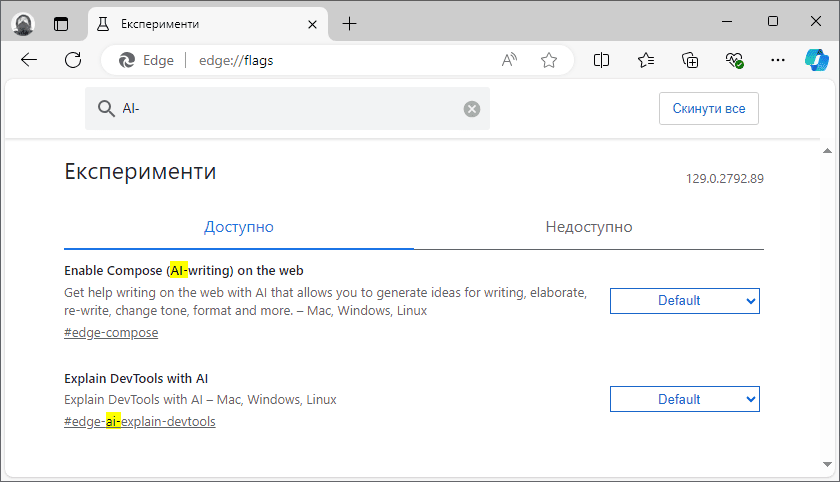Switch to the Доступно tab
Viewport: 840px width, 482px height.
(x=238, y=227)
